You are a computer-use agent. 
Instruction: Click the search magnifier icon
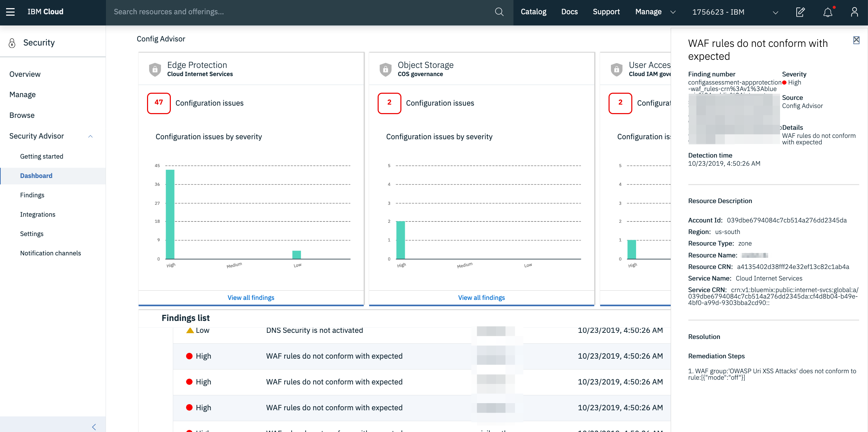click(499, 12)
